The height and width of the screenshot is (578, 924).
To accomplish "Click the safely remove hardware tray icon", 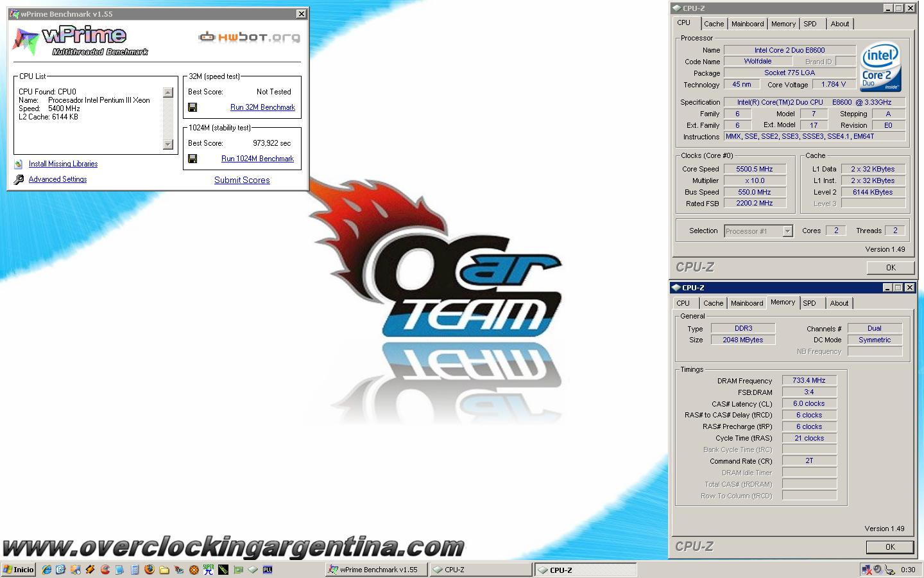I will pyautogui.click(x=889, y=570).
